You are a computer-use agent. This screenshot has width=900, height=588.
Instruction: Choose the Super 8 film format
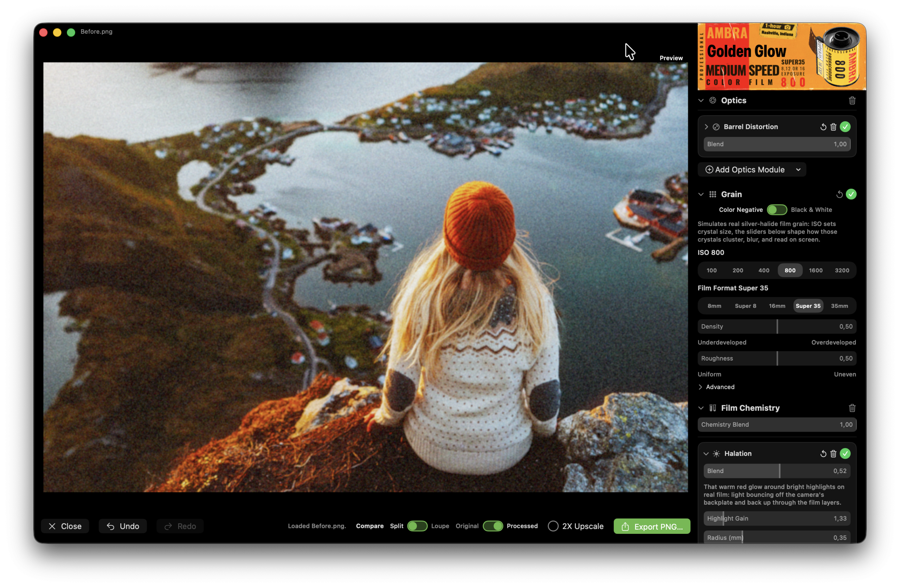(745, 306)
